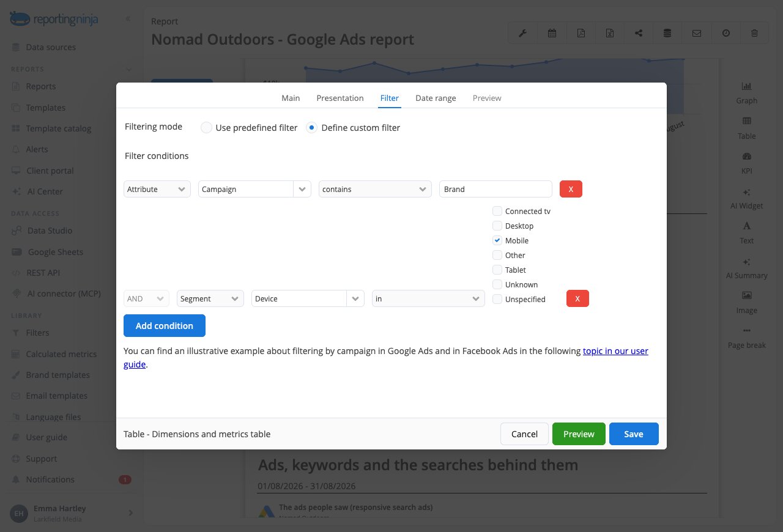Open the contains operator dropdown
The image size is (783, 532).
[375, 189]
